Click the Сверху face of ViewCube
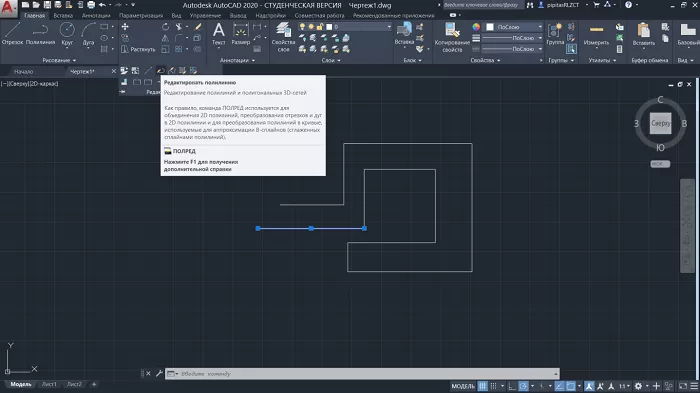Image resolution: width=700 pixels, height=393 pixels. [x=660, y=123]
